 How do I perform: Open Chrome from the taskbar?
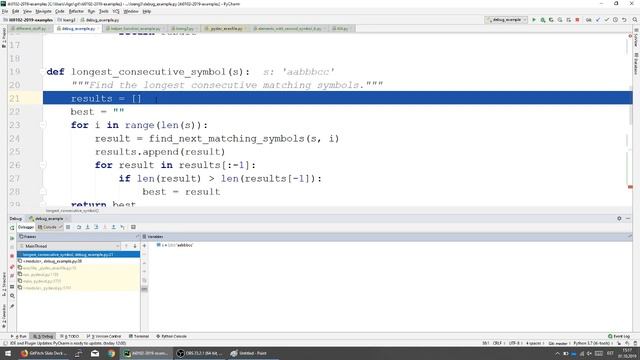[111, 353]
